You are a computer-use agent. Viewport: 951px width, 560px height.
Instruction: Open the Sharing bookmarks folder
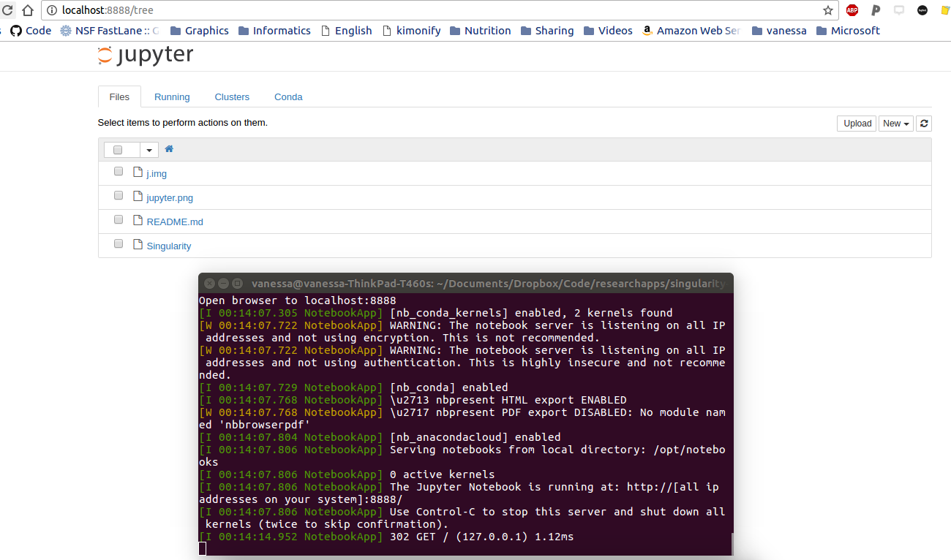coord(546,31)
